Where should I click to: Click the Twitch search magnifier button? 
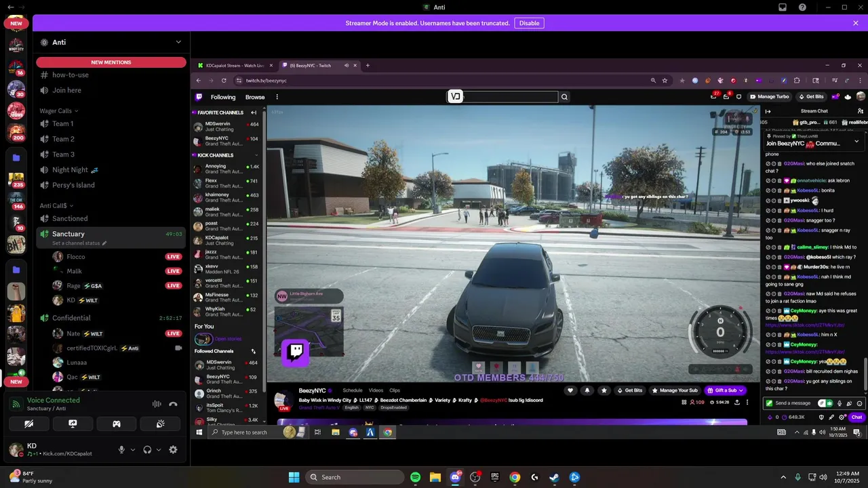coord(564,97)
